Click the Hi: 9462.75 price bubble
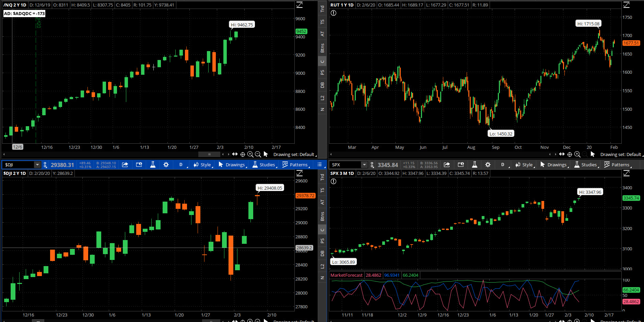Screen dimensions: 644x322 (242, 25)
